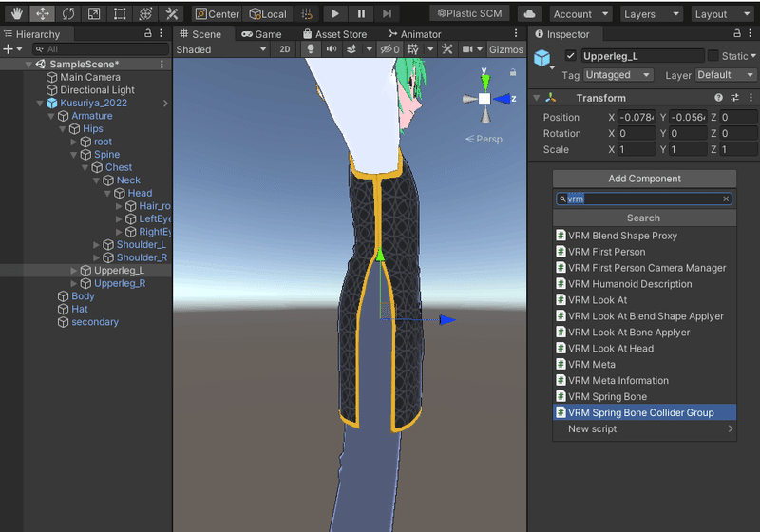Select the Rect transform tool
The image size is (760, 532).
coord(120,14)
